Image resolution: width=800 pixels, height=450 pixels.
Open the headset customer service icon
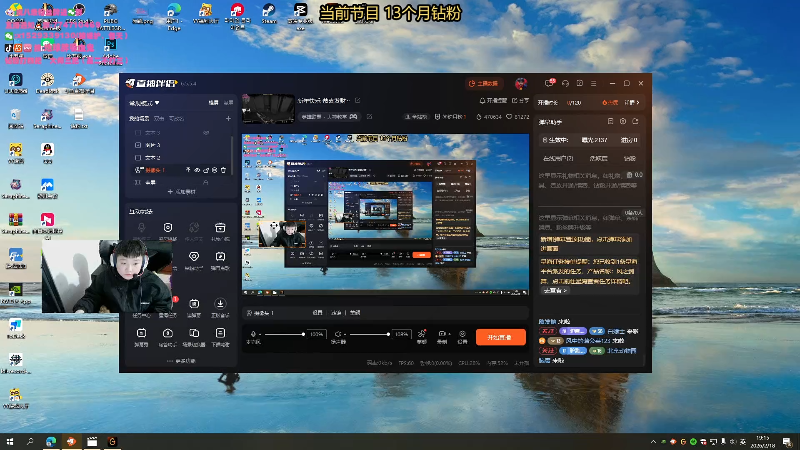565,83
